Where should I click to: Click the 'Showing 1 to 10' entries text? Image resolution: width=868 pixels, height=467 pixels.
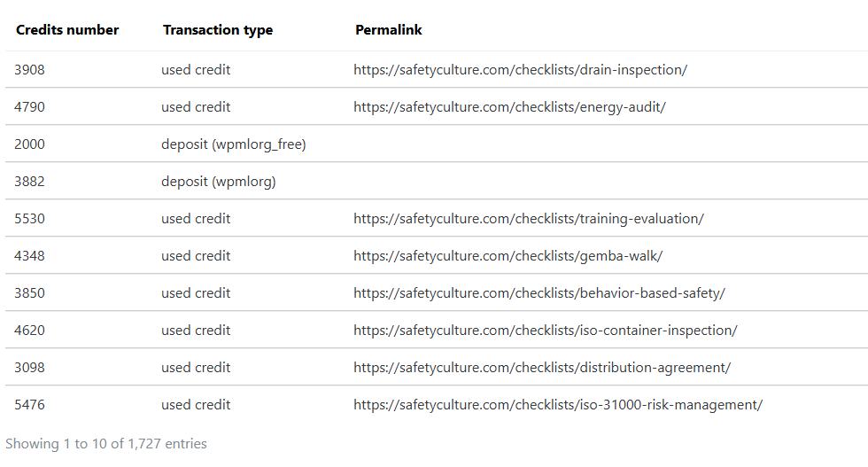pyautogui.click(x=105, y=444)
